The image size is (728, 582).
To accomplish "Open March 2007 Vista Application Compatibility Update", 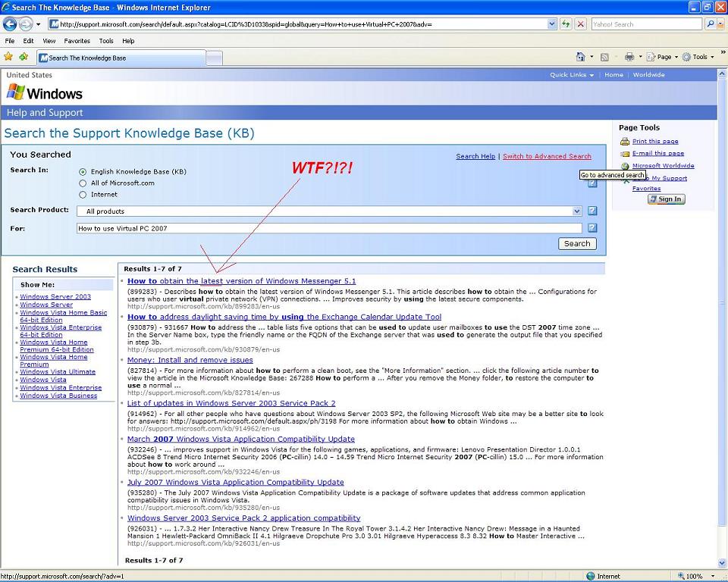I will [x=241, y=439].
